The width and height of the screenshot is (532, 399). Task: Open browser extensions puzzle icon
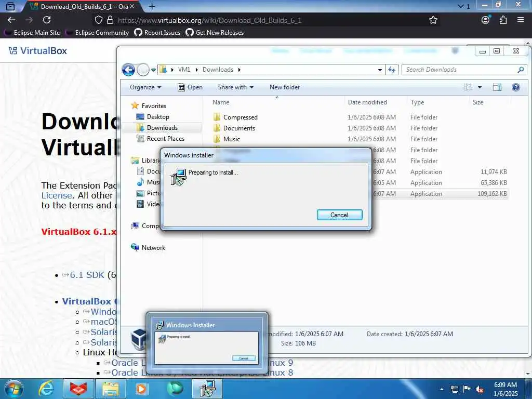503,20
